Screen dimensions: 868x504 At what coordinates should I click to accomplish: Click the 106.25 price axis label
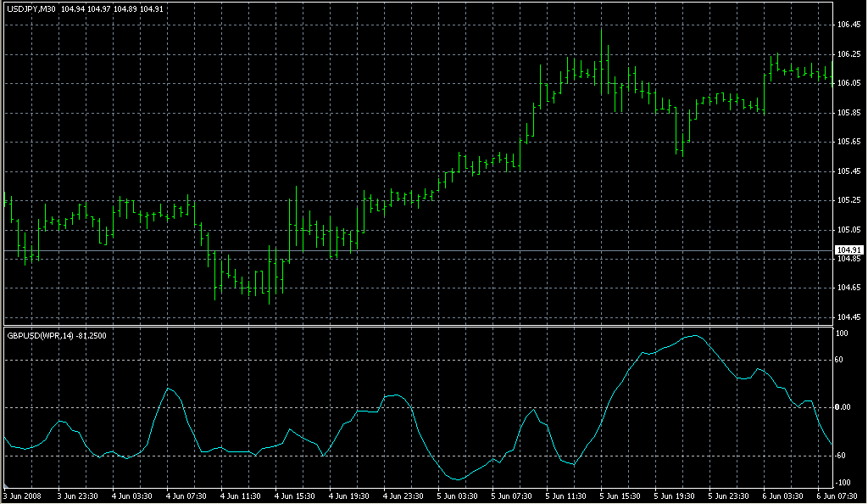coord(849,54)
